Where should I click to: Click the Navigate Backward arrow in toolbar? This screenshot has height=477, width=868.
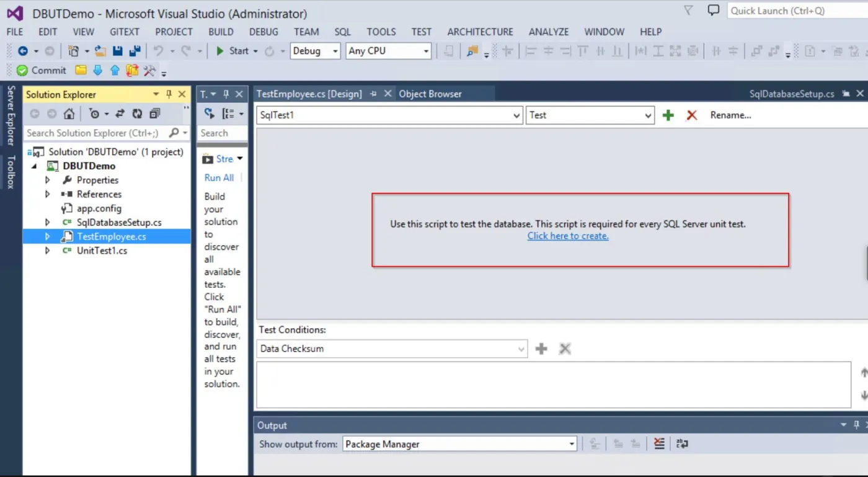tap(23, 51)
